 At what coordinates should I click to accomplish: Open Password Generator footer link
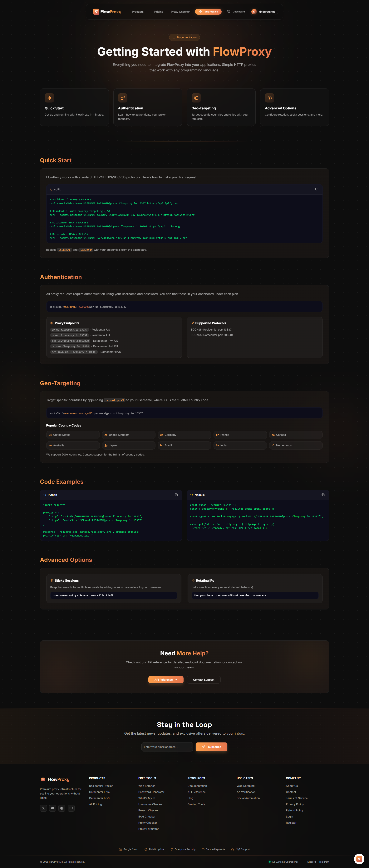(x=151, y=792)
